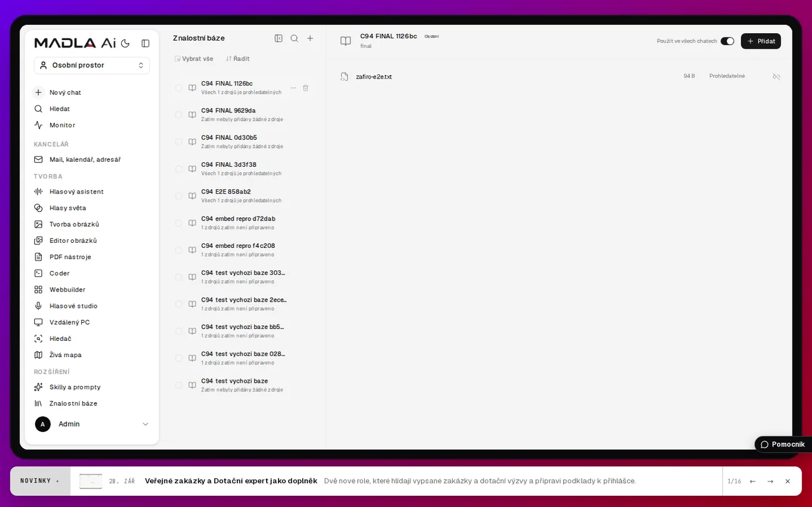
Task: Collapse the sidebar panel icon
Action: (146, 43)
